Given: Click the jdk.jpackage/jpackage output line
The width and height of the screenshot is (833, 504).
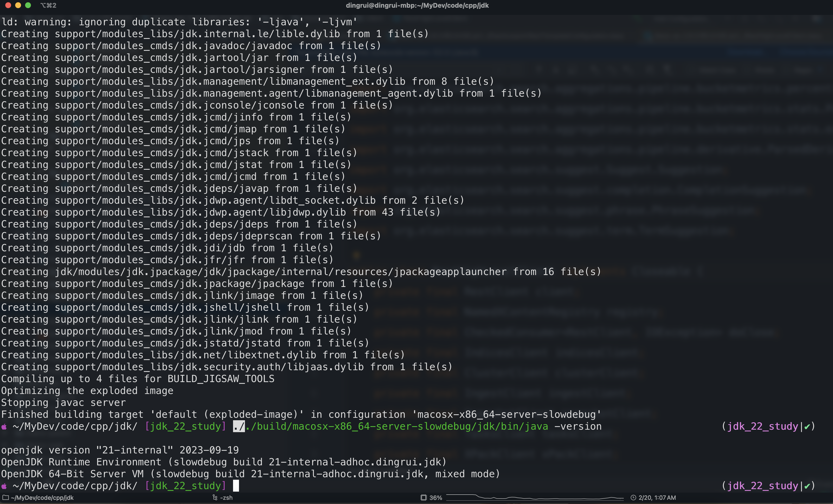Looking at the screenshot, I should [x=197, y=284].
